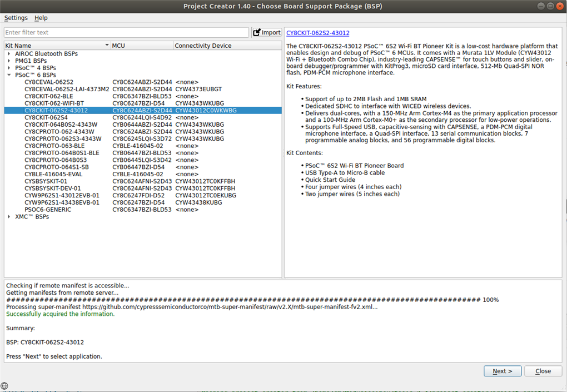
Task: Select the CY8CEVAL-062S2-LAI-4373M2 kit
Action: tap(143, 89)
